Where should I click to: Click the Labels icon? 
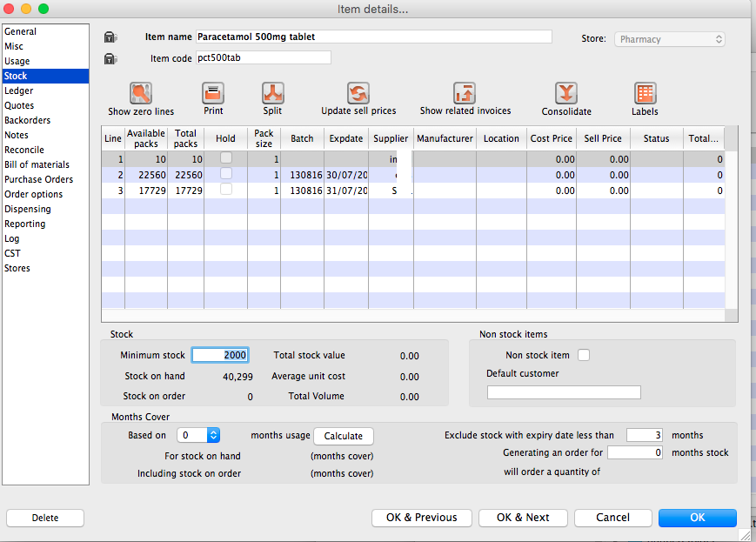point(645,94)
